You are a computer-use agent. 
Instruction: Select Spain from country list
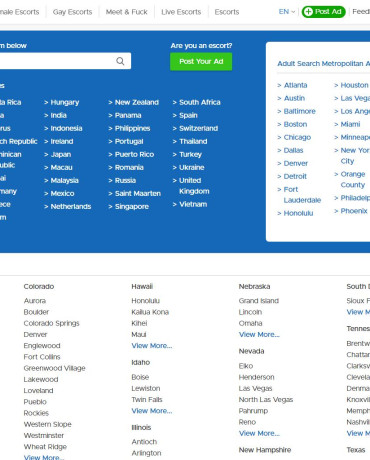pos(188,115)
